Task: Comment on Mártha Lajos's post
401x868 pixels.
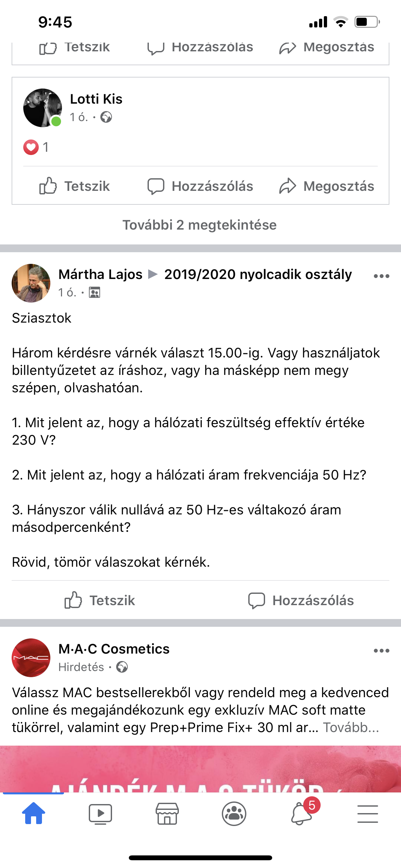Action: click(301, 600)
